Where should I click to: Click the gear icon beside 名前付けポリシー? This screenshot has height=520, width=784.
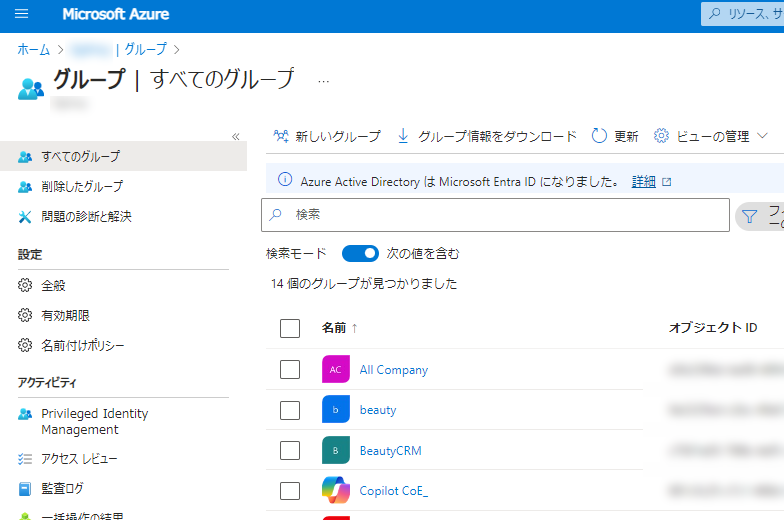[25, 346]
